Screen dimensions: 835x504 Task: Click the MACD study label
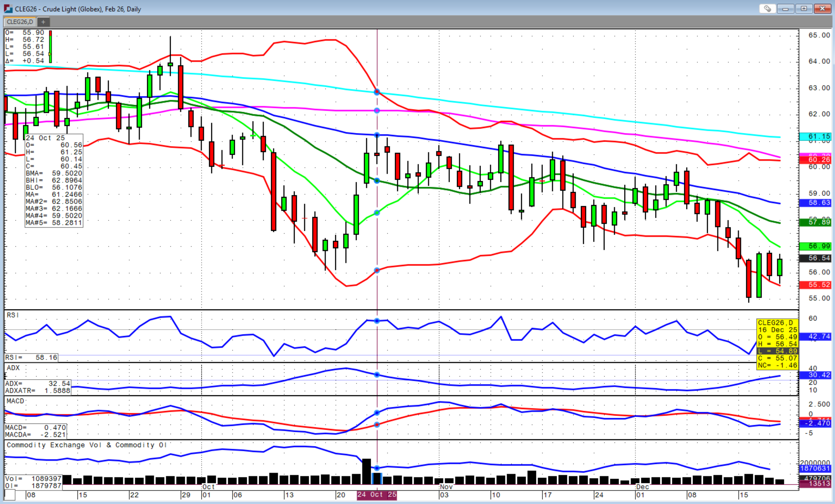tap(15, 401)
